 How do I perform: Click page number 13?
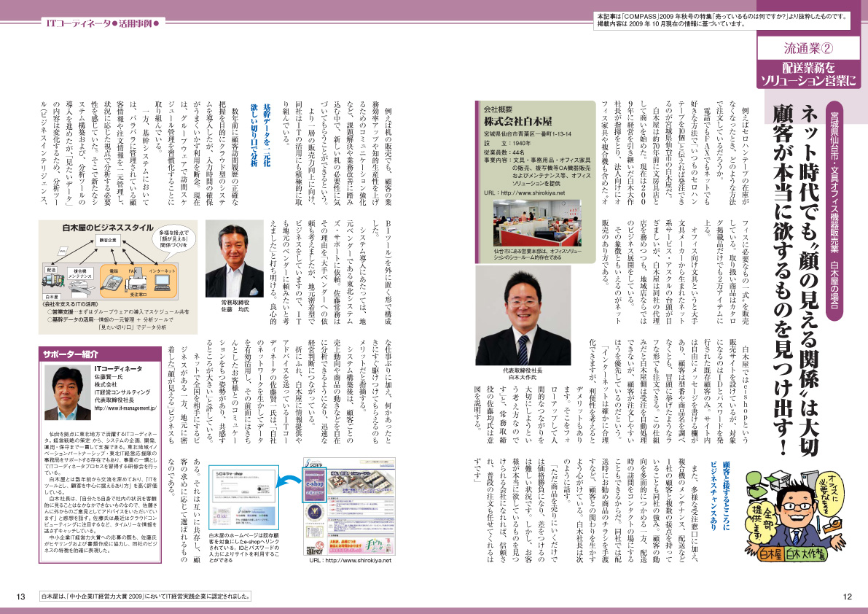pyautogui.click(x=21, y=596)
